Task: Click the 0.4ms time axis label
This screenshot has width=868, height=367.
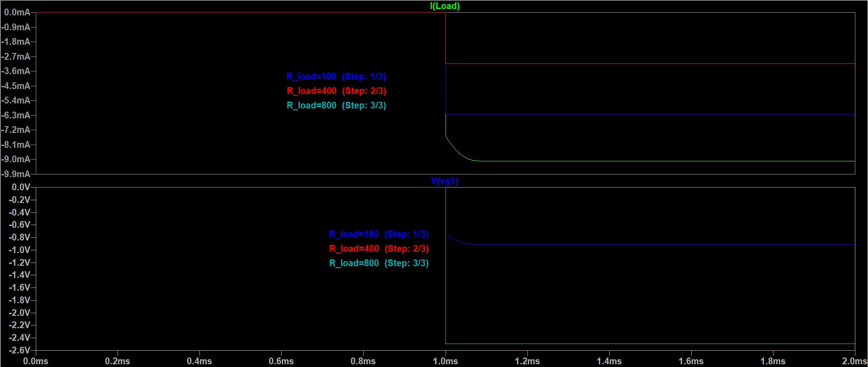Action: (x=199, y=361)
